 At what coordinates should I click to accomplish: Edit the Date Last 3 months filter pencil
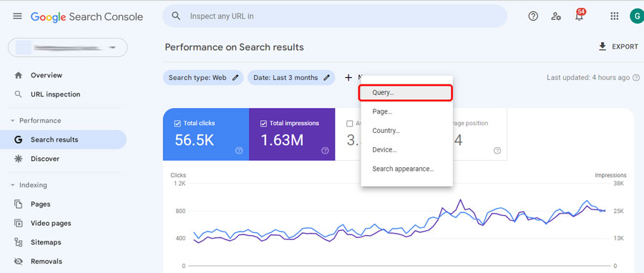[x=326, y=77]
